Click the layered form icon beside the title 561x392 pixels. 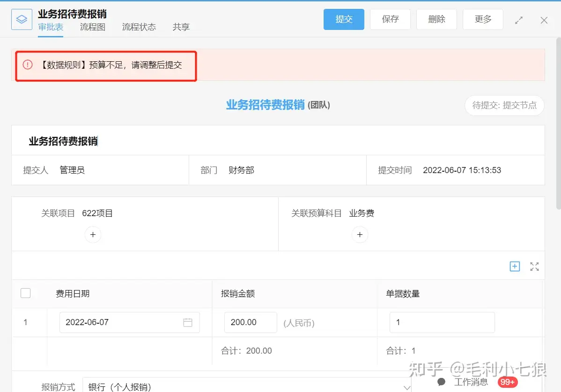pyautogui.click(x=22, y=19)
